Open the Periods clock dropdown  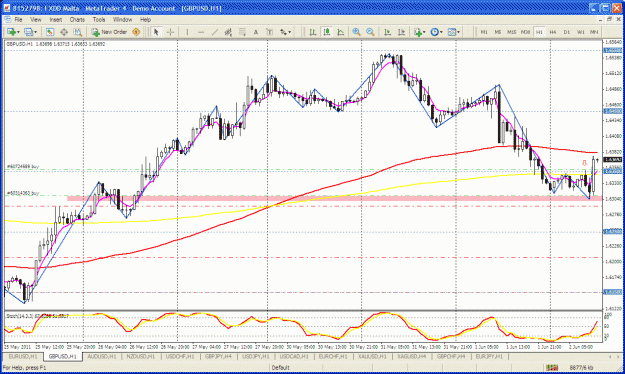pos(436,32)
